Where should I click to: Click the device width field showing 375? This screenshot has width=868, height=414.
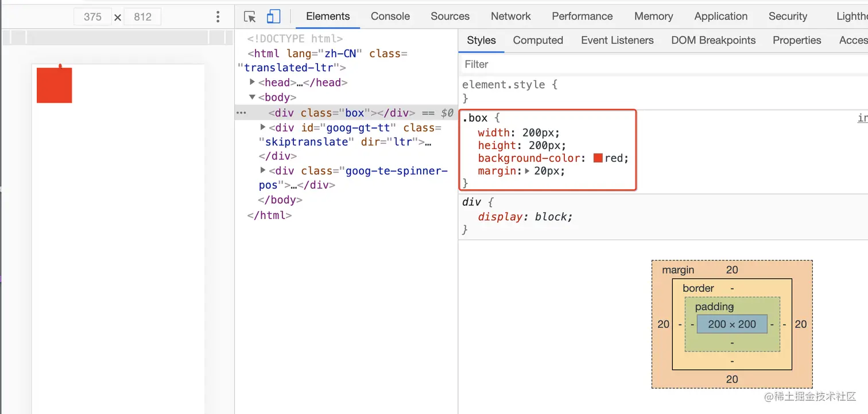click(92, 17)
